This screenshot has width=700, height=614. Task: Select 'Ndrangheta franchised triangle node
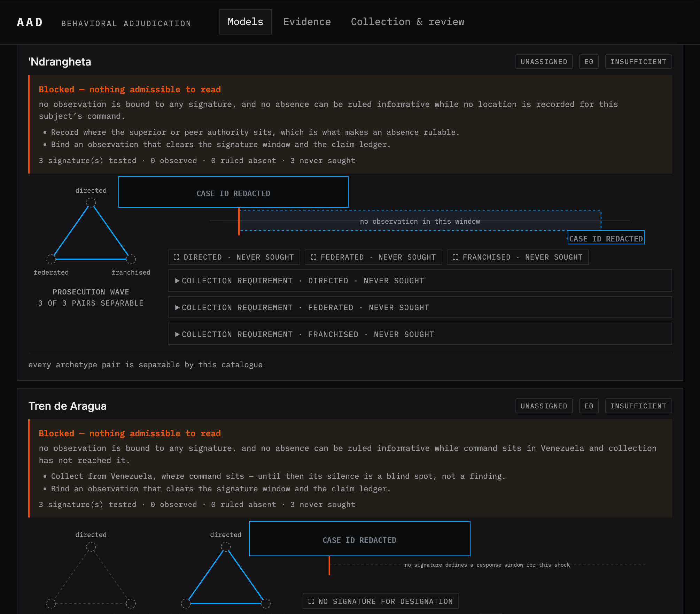[x=131, y=259]
